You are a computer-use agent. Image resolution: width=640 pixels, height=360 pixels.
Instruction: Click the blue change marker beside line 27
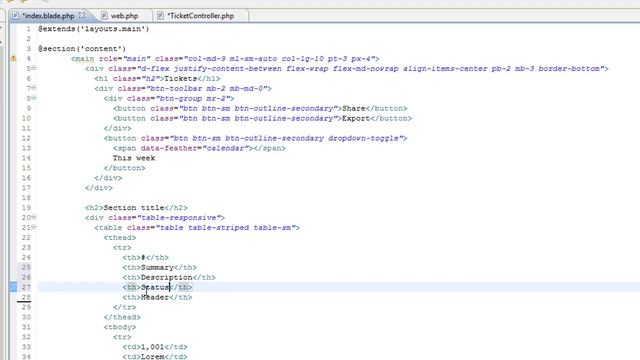tap(13, 287)
